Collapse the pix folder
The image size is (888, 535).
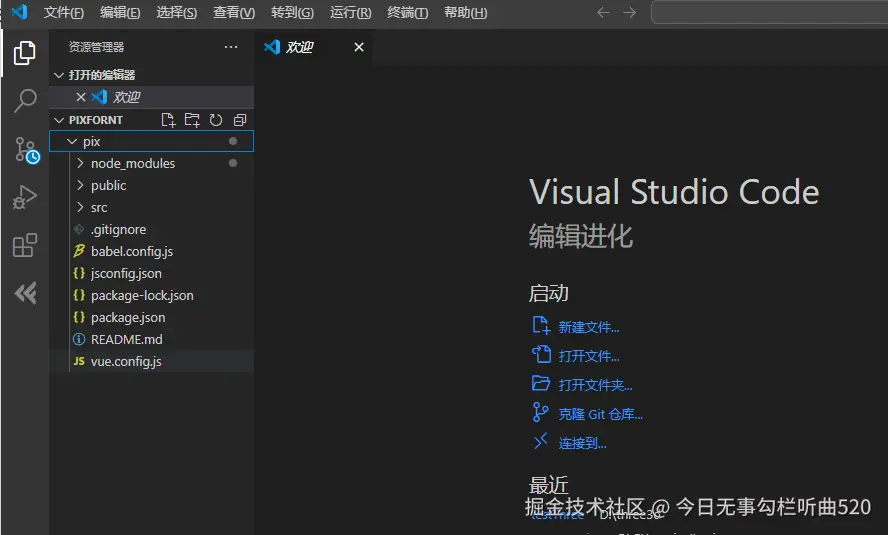tap(72, 142)
